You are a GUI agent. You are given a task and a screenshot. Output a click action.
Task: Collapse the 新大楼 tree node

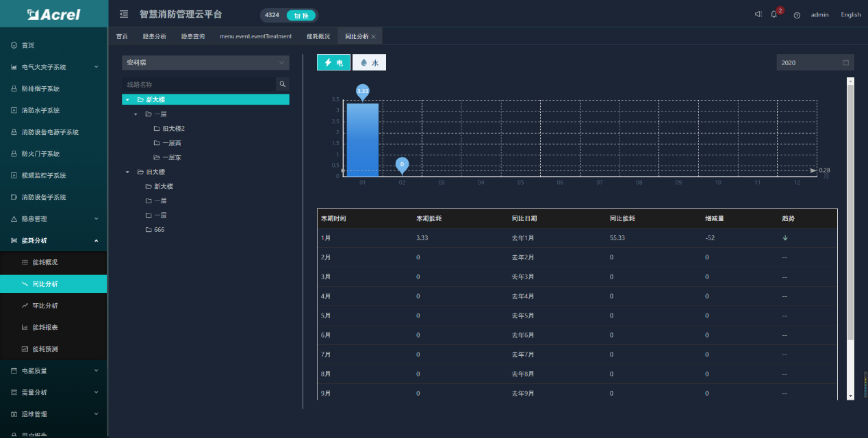pos(127,100)
